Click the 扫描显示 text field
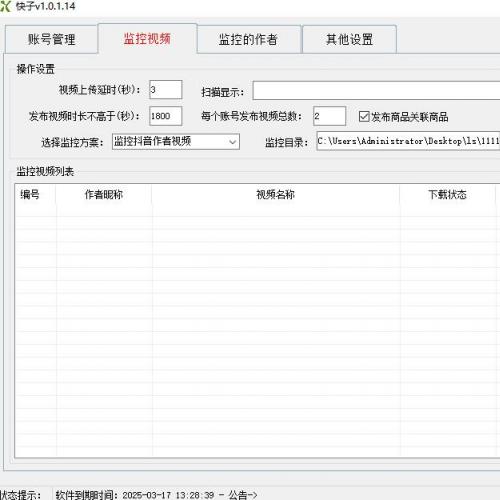The width and height of the screenshot is (500, 500). (x=376, y=90)
